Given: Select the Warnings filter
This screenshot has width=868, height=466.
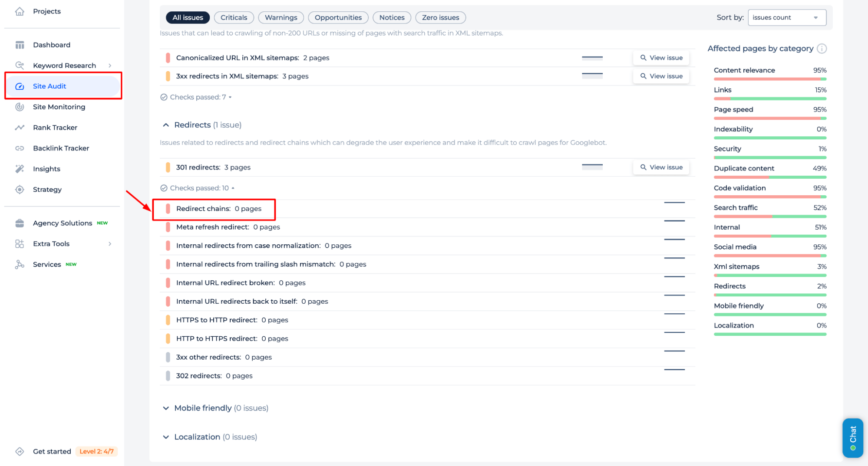Looking at the screenshot, I should [281, 18].
